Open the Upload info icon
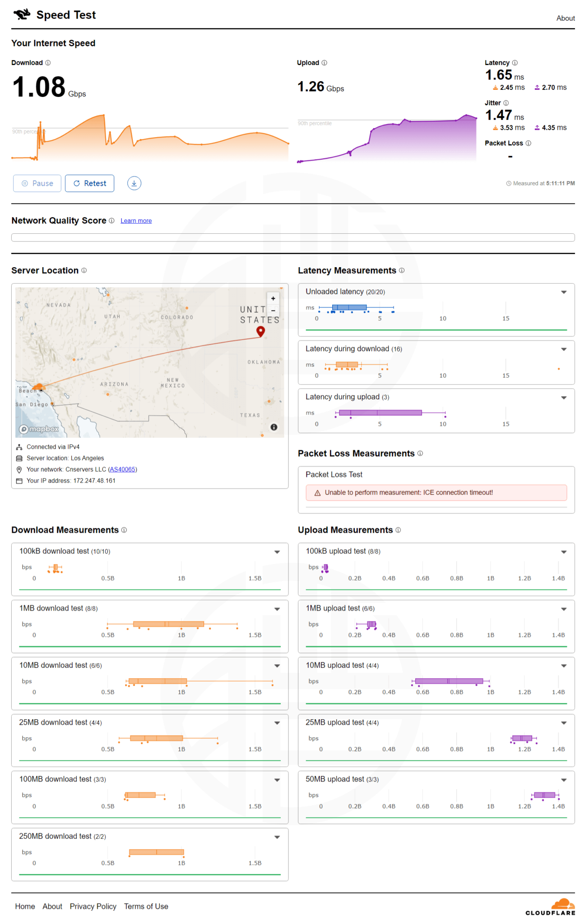584x924 pixels. [x=324, y=63]
